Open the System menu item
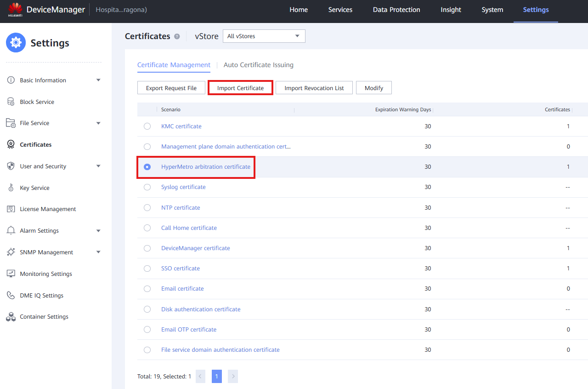588x389 pixels. click(x=492, y=9)
